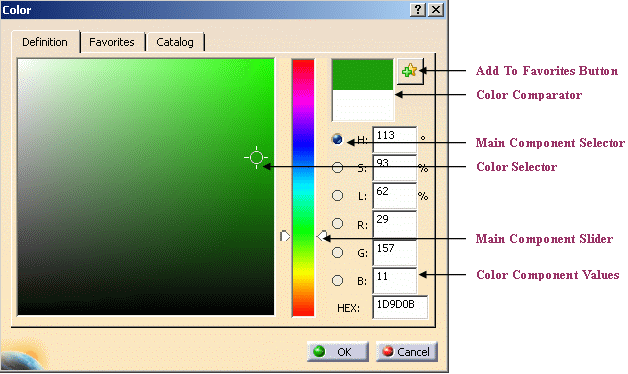This screenshot has width=628, height=374.
Task: Open the Catalog tab
Action: coord(175,42)
